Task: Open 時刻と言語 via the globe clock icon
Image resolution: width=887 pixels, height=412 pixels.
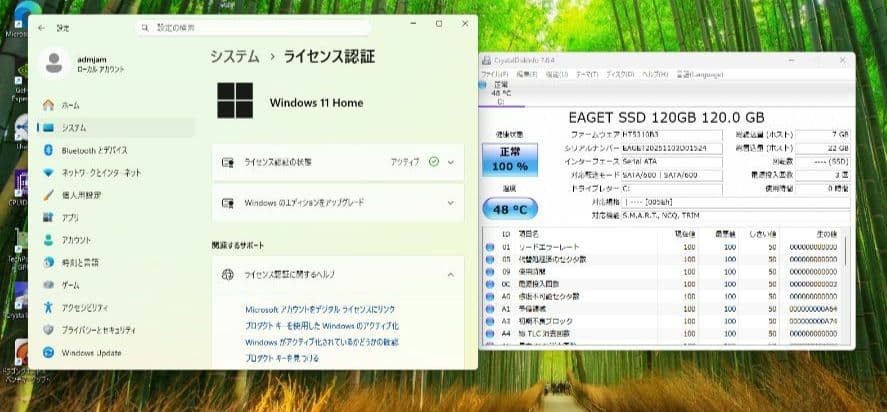Action: coord(49,263)
